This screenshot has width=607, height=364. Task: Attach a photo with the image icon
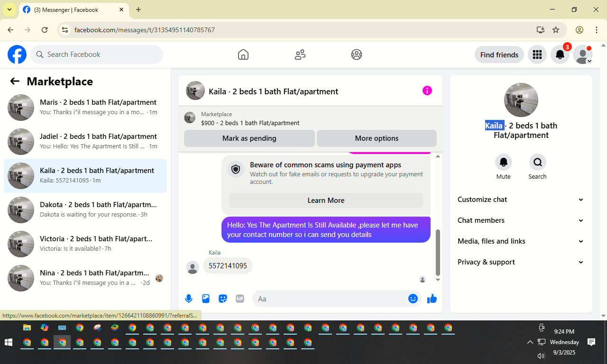(206, 299)
